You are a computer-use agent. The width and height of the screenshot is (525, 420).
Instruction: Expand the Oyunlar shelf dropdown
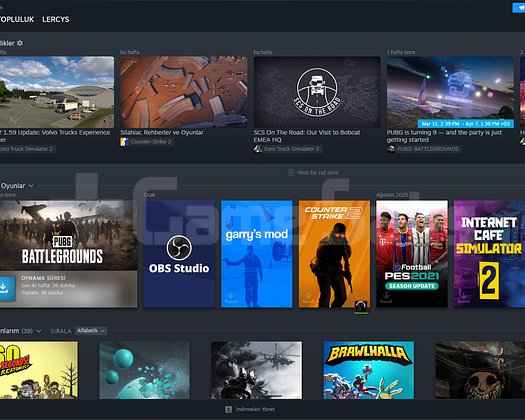(x=31, y=186)
